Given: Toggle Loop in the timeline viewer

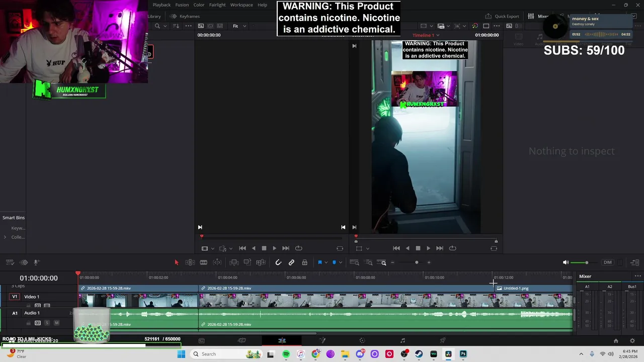Looking at the screenshot, I should [x=453, y=248].
